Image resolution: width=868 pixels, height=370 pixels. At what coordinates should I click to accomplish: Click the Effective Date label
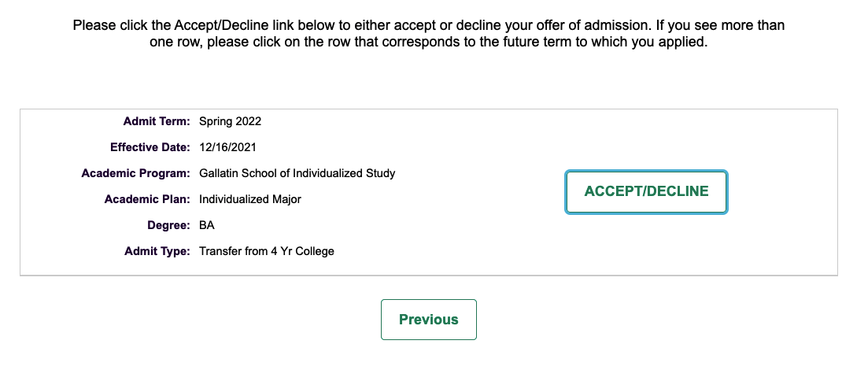coord(150,147)
